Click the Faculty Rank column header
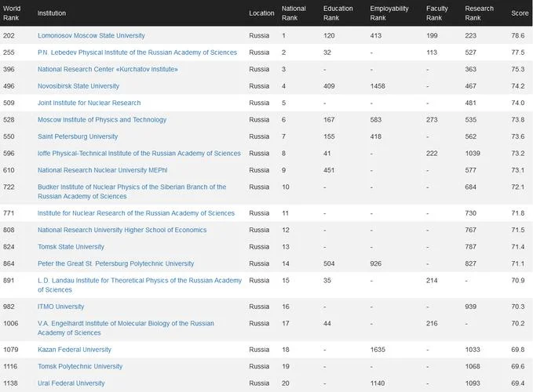 [x=437, y=13]
